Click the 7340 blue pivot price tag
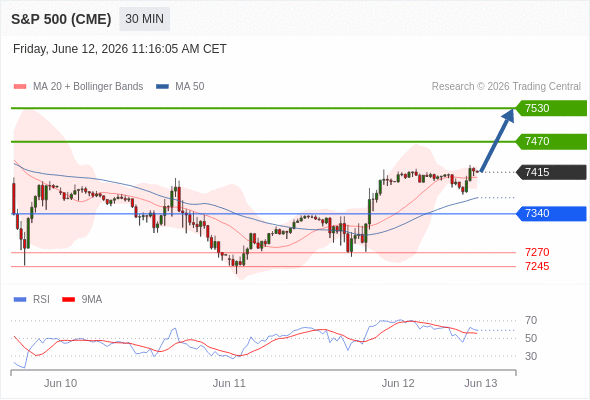 click(551, 213)
